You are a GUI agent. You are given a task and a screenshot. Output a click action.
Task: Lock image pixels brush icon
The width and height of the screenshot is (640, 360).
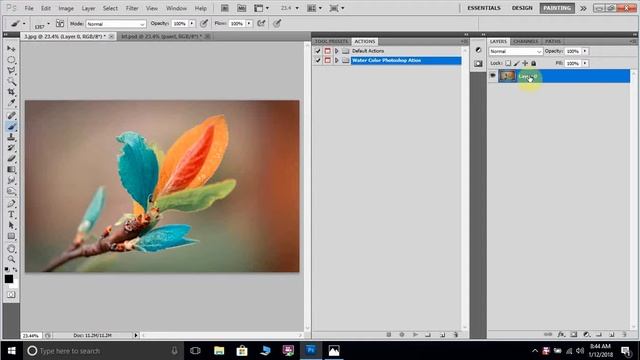516,63
